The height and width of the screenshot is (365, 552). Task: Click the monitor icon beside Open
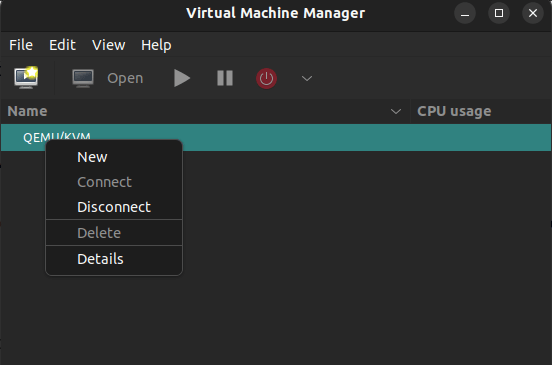point(83,78)
